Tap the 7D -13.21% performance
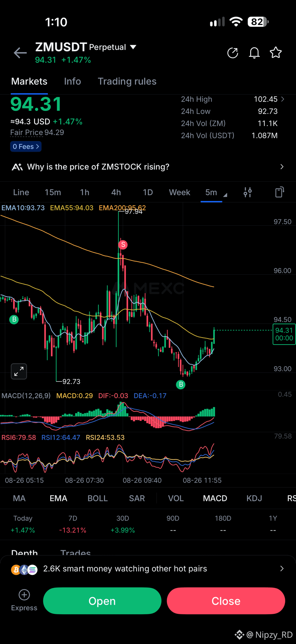Image resolution: width=296 pixels, height=644 pixels. 73,524
